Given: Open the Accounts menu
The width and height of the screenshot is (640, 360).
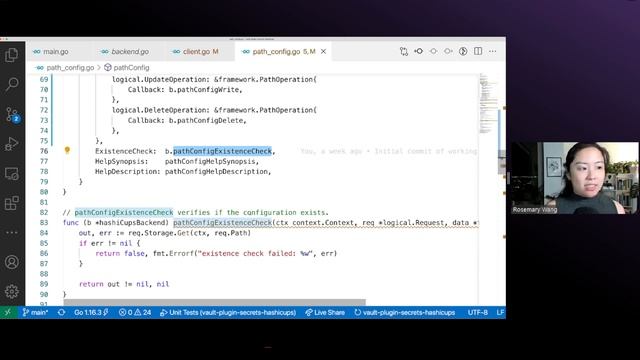Looking at the screenshot, I should pyautogui.click(x=12, y=262).
